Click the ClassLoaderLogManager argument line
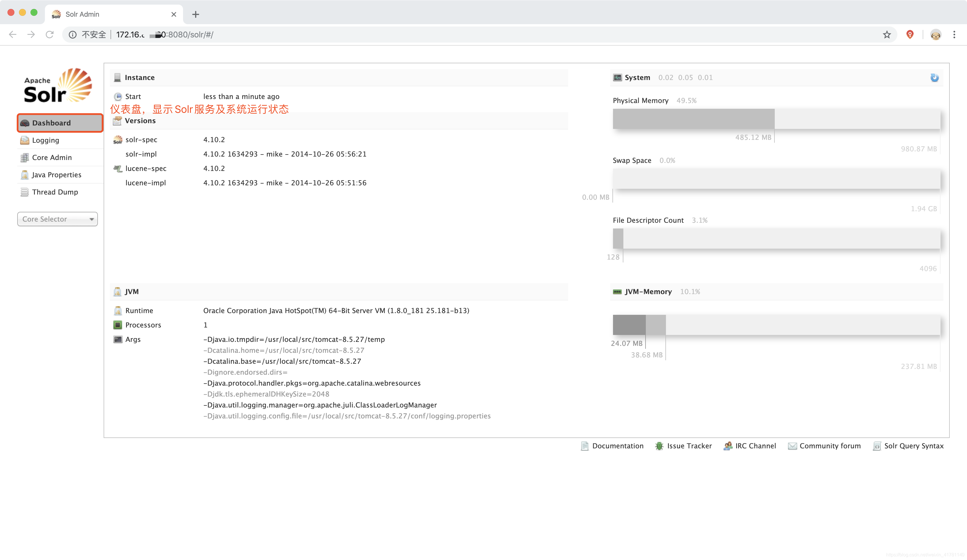967x560 pixels. [x=320, y=405]
